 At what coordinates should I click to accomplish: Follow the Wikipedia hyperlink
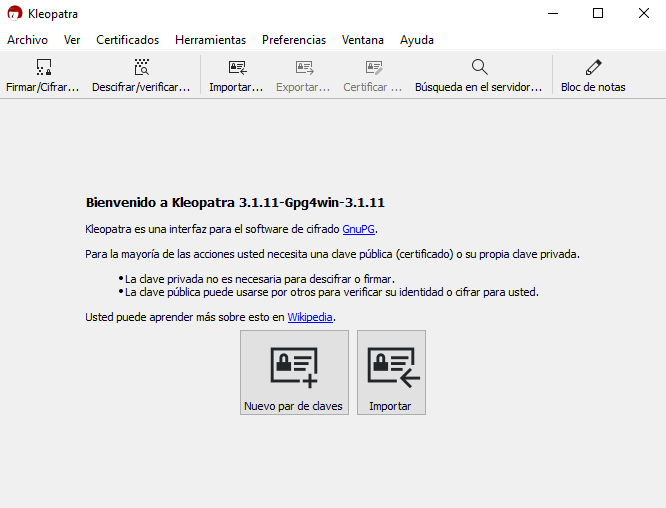click(x=310, y=317)
